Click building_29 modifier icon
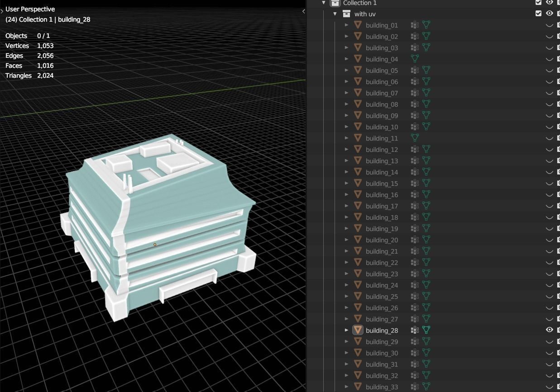 (x=414, y=341)
